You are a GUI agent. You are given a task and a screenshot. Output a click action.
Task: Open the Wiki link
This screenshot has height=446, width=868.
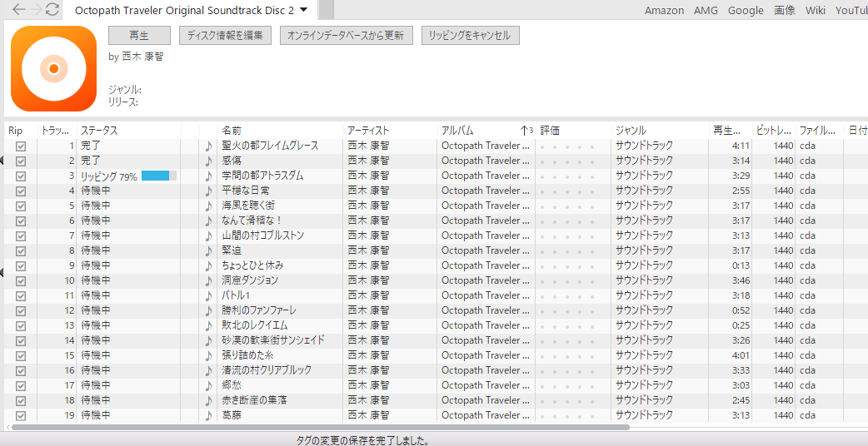click(x=816, y=11)
